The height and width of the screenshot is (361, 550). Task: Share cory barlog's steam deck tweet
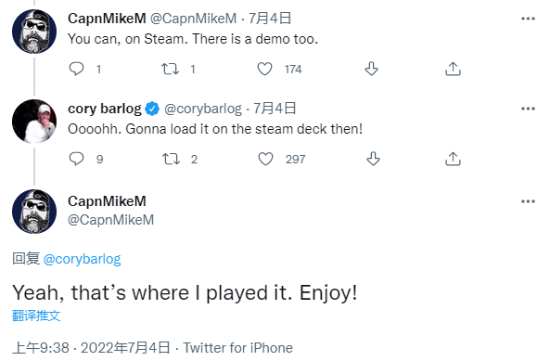[x=453, y=159]
